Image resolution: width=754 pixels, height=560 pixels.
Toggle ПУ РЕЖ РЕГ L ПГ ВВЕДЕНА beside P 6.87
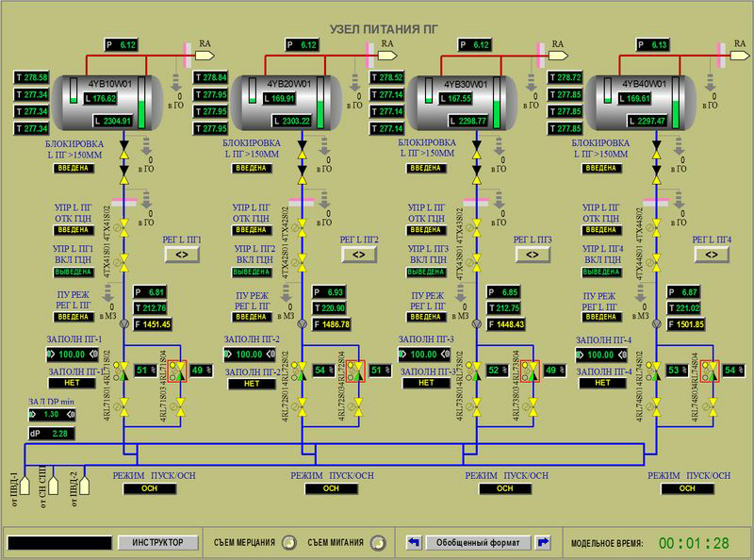[601, 317]
